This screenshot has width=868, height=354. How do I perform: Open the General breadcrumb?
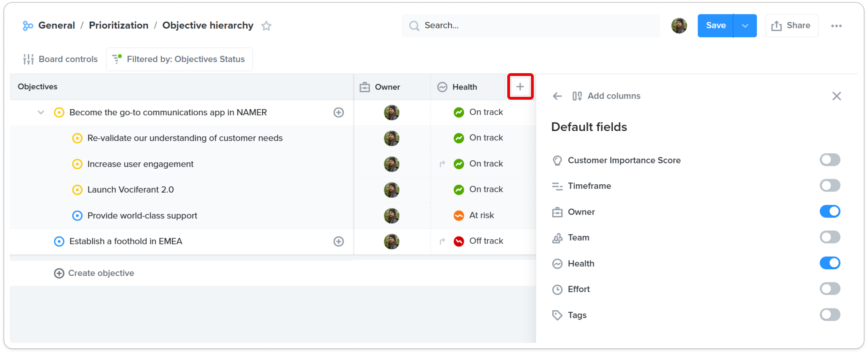click(57, 25)
